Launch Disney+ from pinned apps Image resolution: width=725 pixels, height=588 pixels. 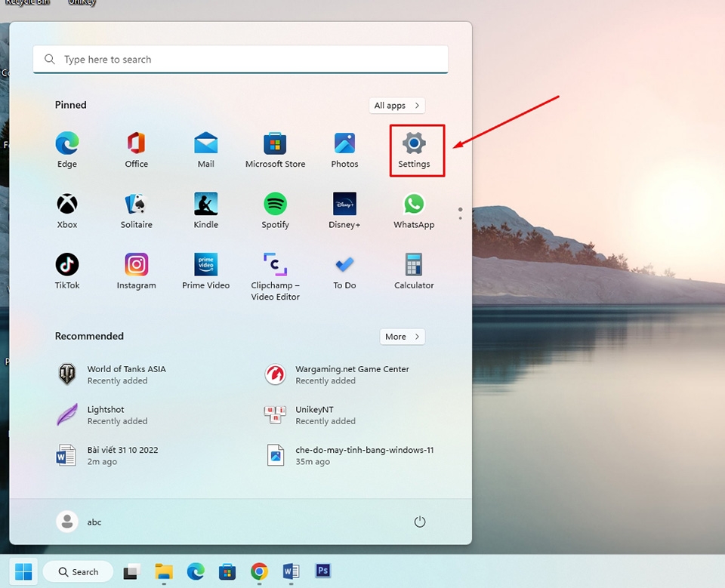pyautogui.click(x=344, y=210)
